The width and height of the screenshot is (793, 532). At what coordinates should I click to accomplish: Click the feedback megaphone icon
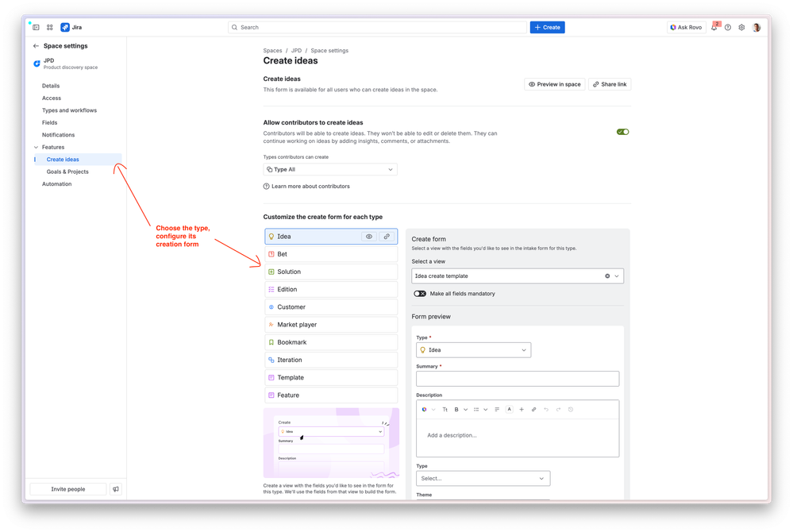click(116, 489)
